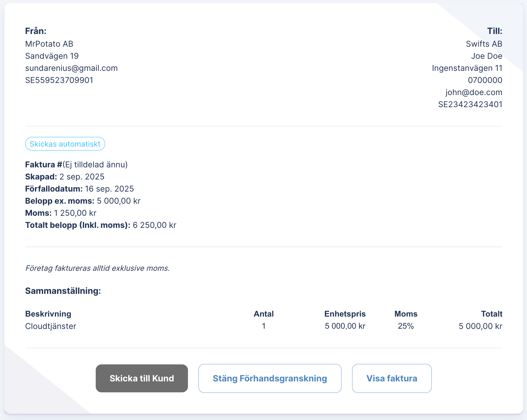Click the recipient phone number 0700000

point(485,80)
